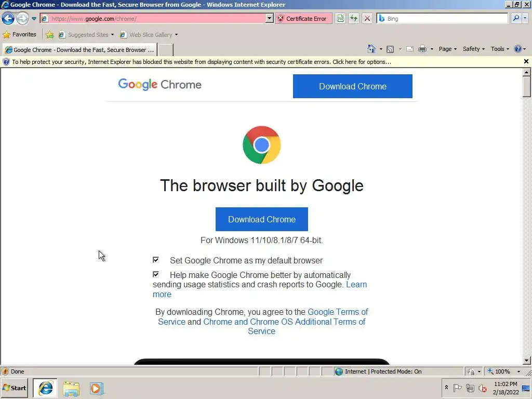The width and height of the screenshot is (532, 399).
Task: Select the Google Chrome download page tab
Action: pyautogui.click(x=79, y=50)
